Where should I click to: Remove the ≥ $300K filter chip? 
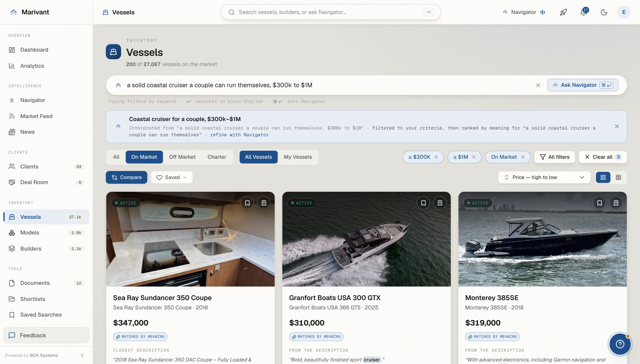coord(436,157)
